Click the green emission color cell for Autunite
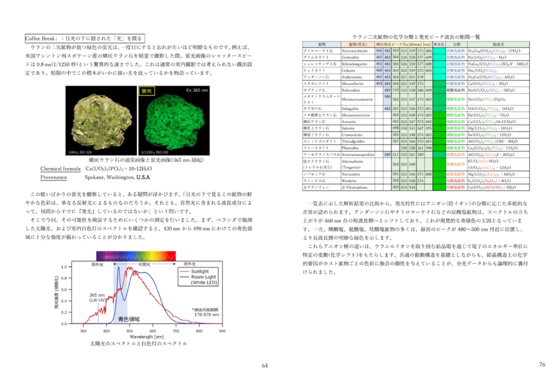This screenshot has height=392, width=555. point(439,122)
